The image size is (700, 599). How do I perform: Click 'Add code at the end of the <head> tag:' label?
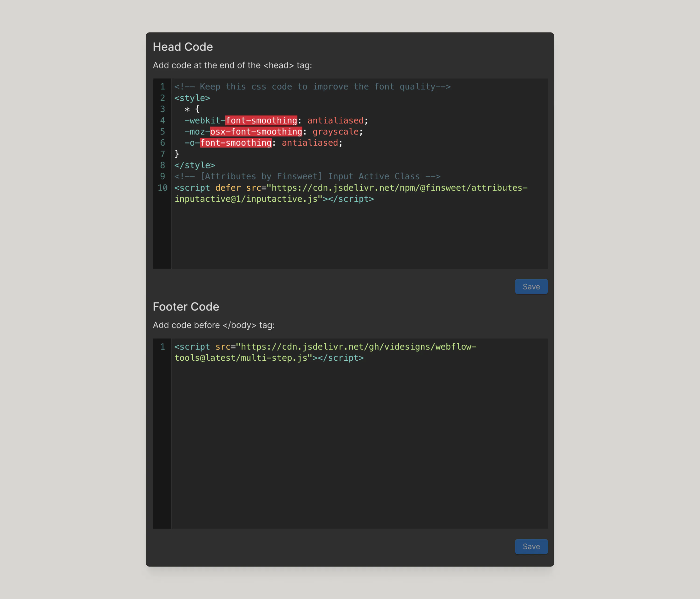coord(232,65)
